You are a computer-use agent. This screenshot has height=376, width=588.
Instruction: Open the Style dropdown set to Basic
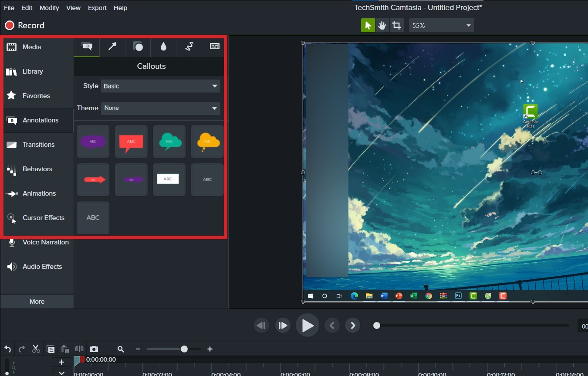pyautogui.click(x=160, y=86)
